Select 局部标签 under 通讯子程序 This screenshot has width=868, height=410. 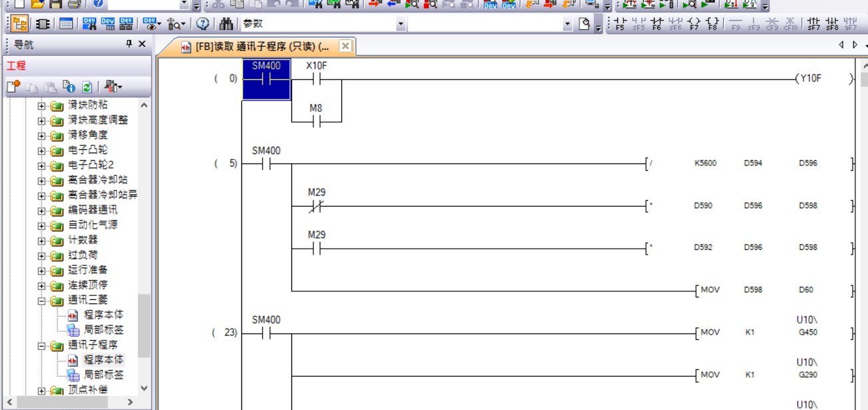[x=103, y=375]
